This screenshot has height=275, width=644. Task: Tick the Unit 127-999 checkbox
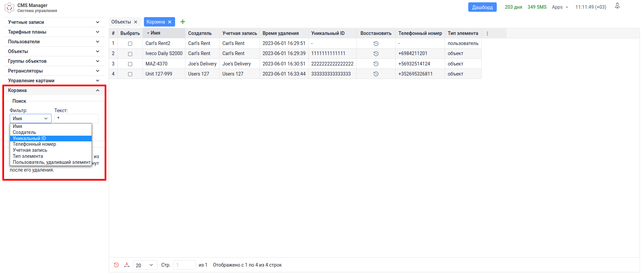click(x=130, y=74)
